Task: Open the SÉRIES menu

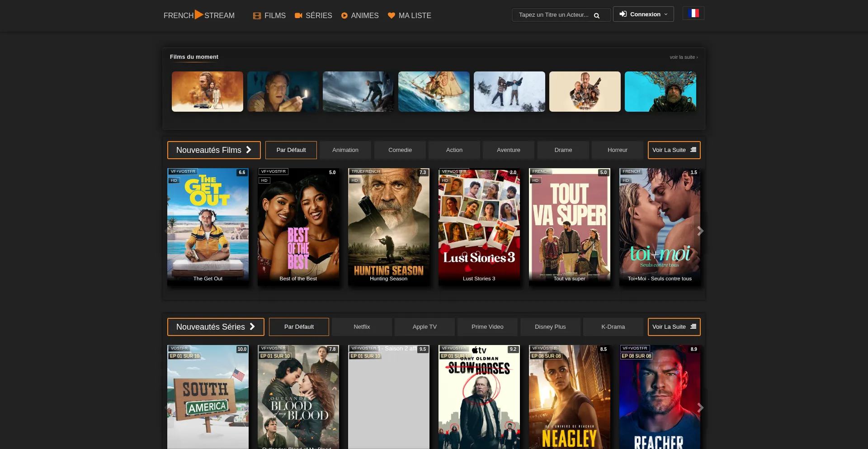Action: pos(313,16)
